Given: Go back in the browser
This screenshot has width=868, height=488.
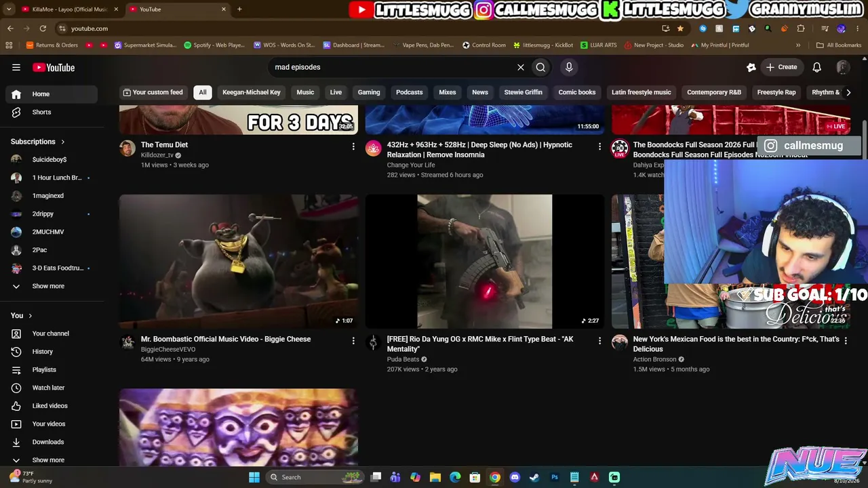Looking at the screenshot, I should pos(10,28).
